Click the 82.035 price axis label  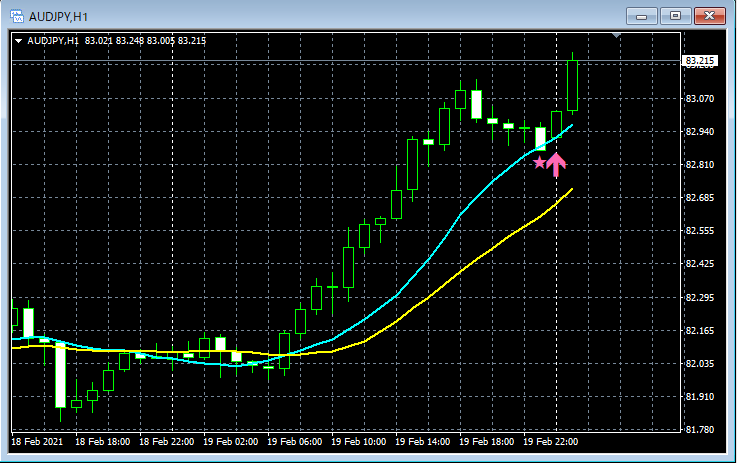coord(699,363)
